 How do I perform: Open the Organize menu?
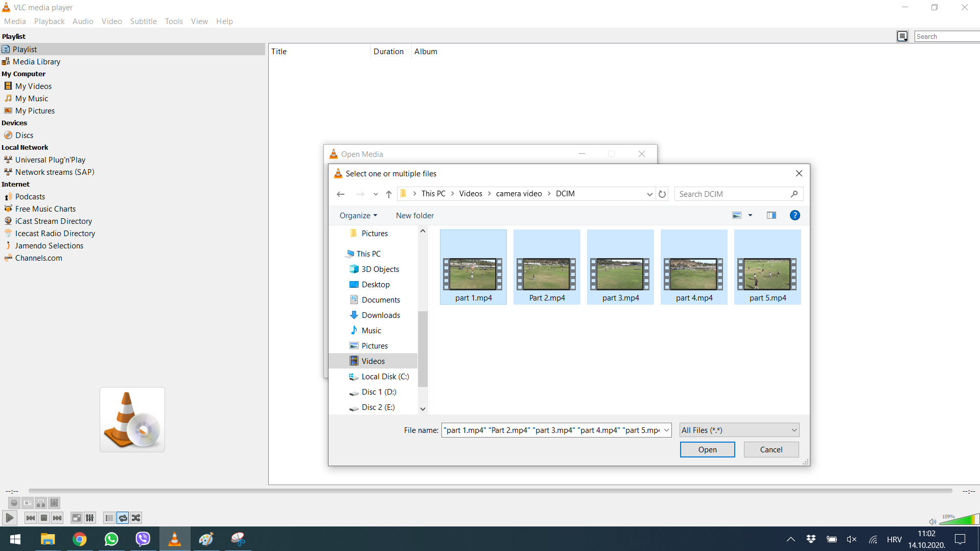tap(358, 215)
